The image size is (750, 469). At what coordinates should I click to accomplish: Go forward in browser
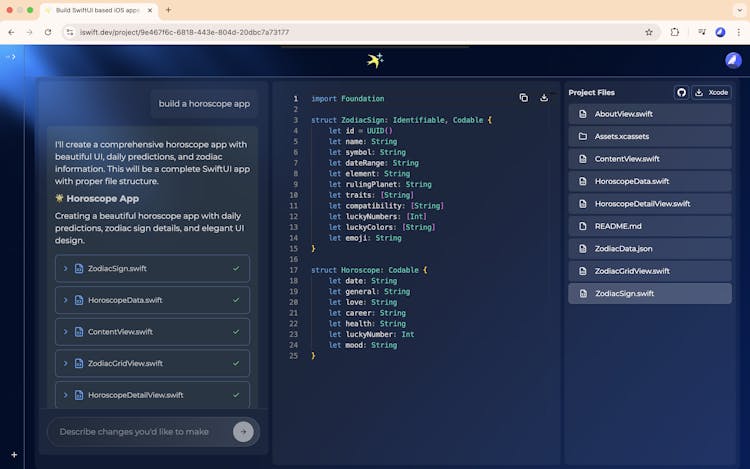(29, 32)
